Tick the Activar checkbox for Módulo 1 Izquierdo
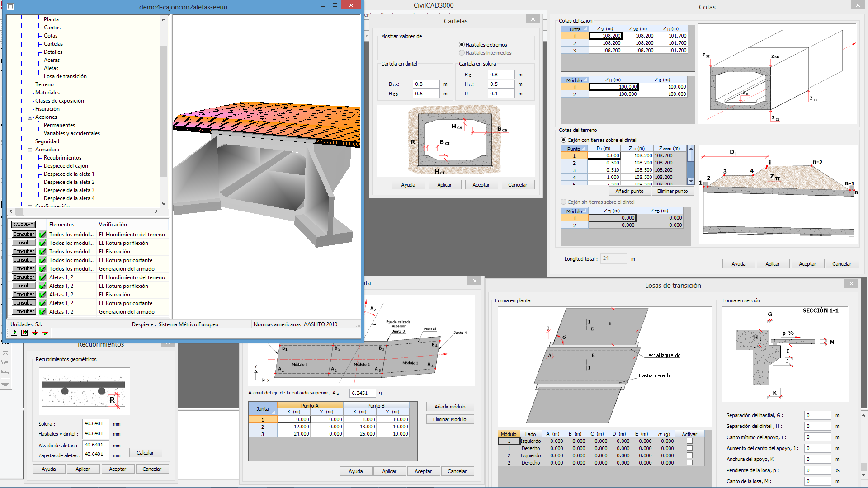The width and height of the screenshot is (868, 488). [x=689, y=441]
